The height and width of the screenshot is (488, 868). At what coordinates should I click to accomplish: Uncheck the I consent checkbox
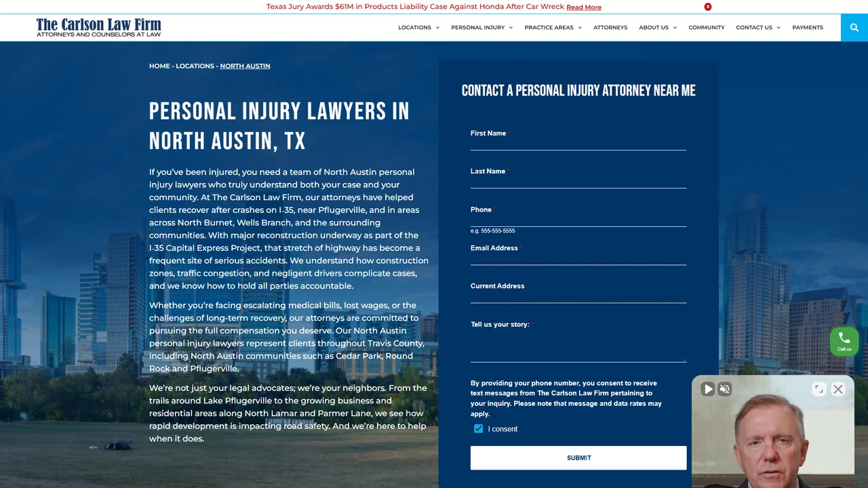(x=479, y=429)
